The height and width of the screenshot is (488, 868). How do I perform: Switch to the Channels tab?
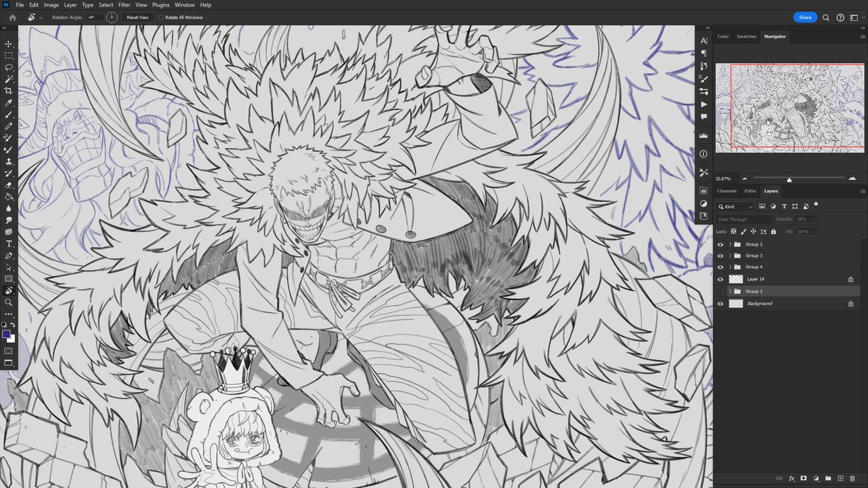(x=727, y=191)
